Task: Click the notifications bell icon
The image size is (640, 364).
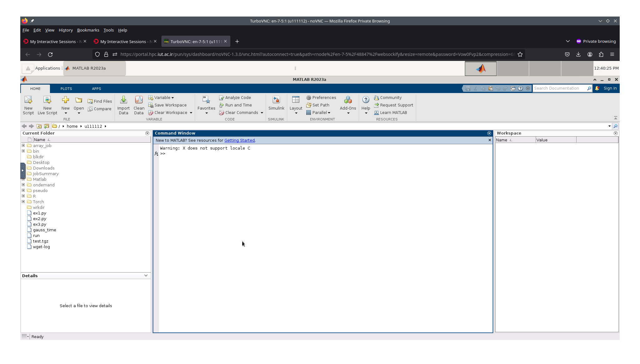Action: click(x=597, y=88)
